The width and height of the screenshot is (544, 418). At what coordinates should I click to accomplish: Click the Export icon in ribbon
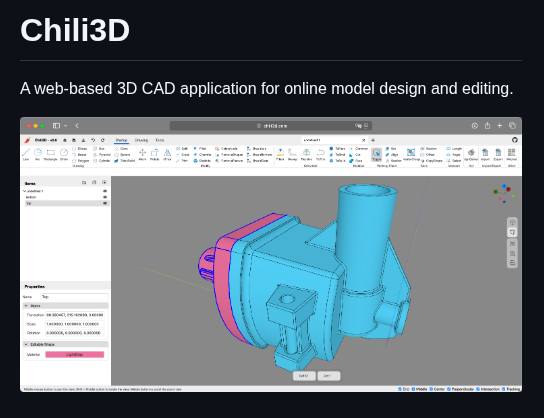(498, 154)
